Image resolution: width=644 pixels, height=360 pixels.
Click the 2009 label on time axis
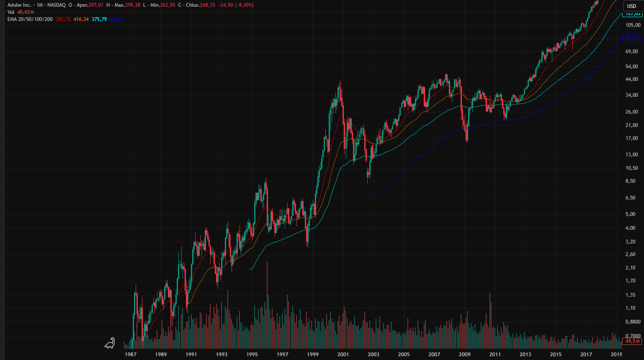(x=464, y=354)
